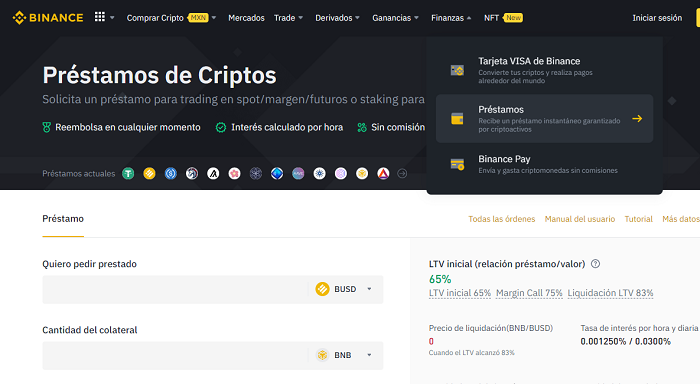This screenshot has width=700, height=384.
Task: Select the Cardano blue-dotted coin icon
Action: (320, 173)
